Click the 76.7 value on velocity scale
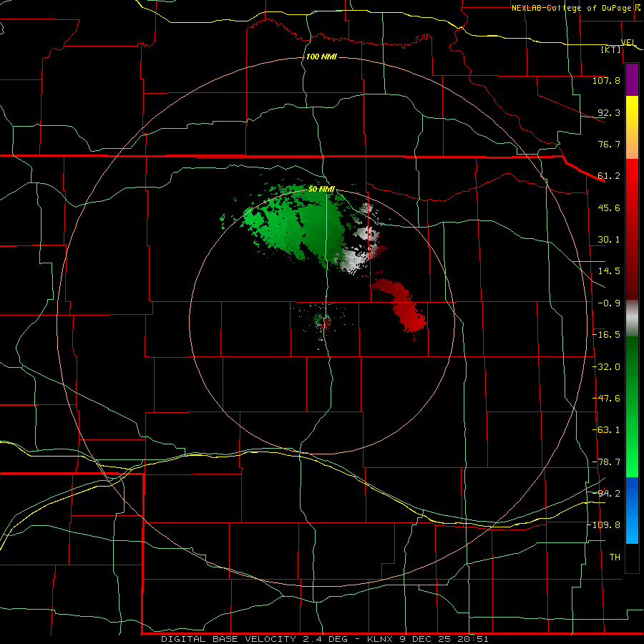Viewport: 644px width, 644px height. tap(609, 144)
